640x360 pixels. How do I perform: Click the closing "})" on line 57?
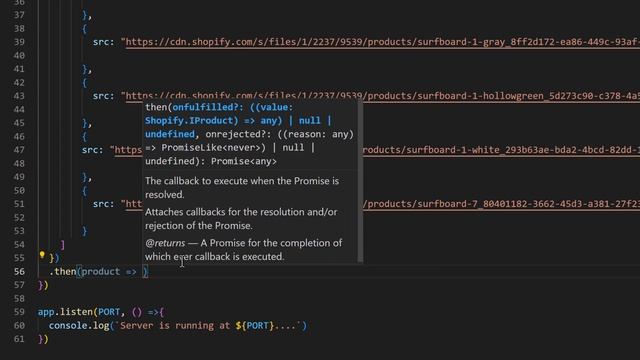point(43,285)
